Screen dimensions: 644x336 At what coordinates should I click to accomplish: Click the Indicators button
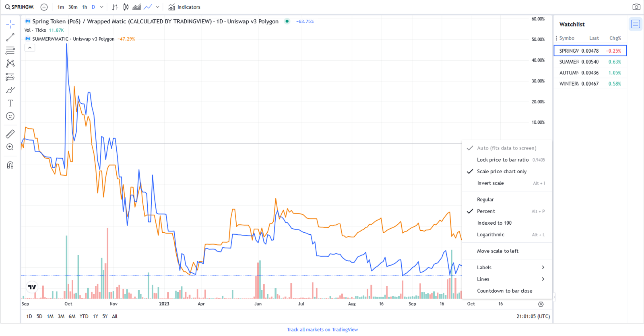click(184, 7)
